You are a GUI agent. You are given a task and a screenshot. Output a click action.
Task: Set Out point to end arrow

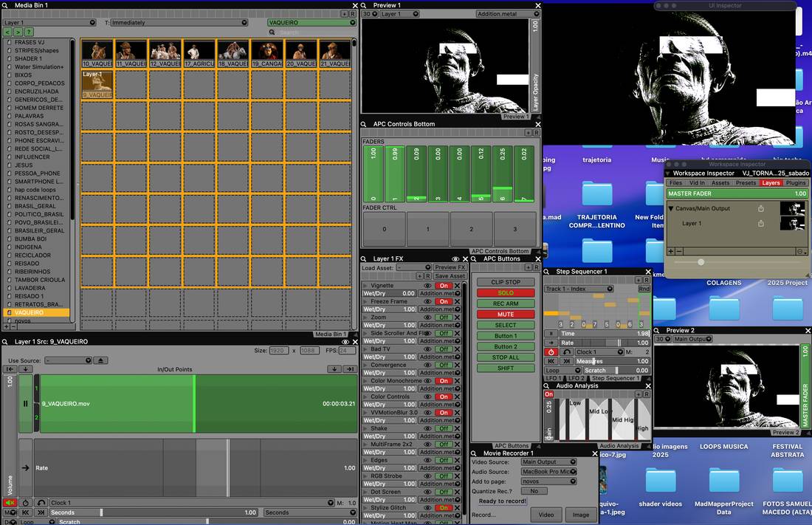pos(351,369)
